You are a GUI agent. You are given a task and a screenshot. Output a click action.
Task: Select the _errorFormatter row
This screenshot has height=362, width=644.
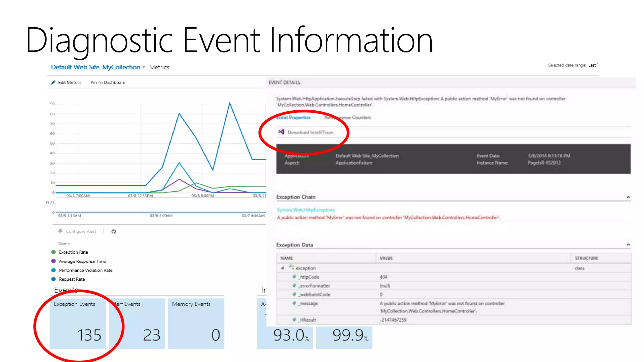tap(453, 286)
